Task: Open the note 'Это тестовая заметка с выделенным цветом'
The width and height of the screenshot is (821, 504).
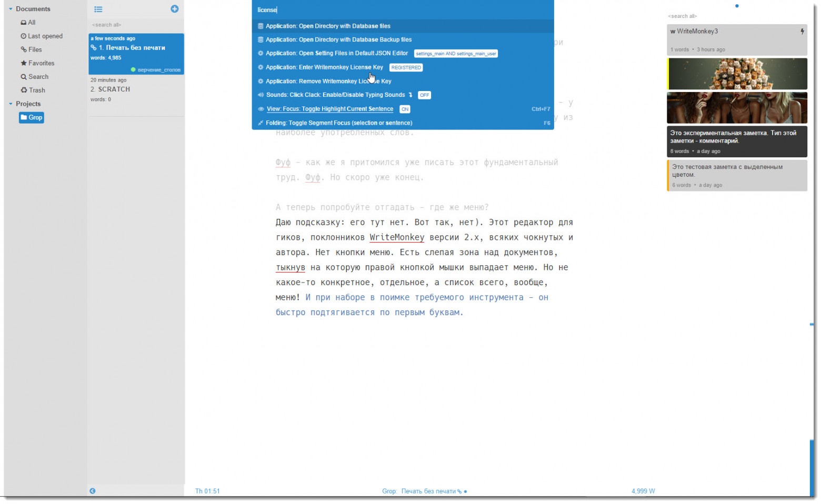Action: [737, 175]
